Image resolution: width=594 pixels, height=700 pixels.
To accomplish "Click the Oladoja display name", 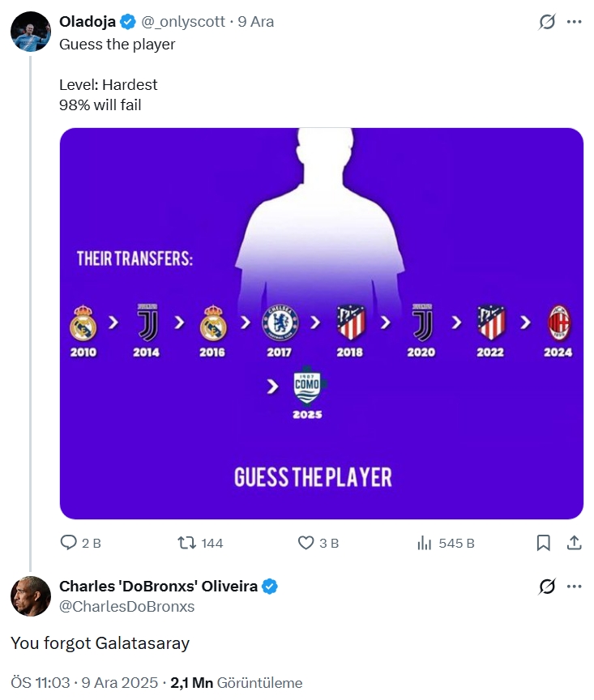I will click(88, 22).
